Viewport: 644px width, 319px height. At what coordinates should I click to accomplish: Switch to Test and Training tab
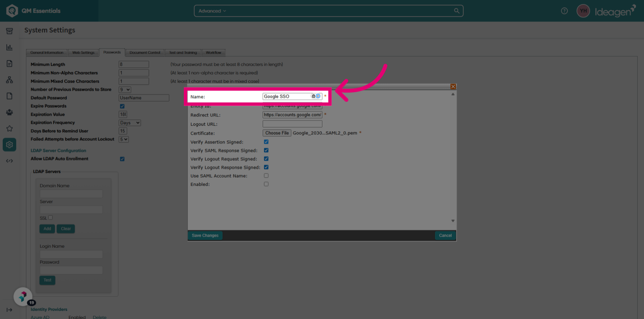click(x=183, y=53)
